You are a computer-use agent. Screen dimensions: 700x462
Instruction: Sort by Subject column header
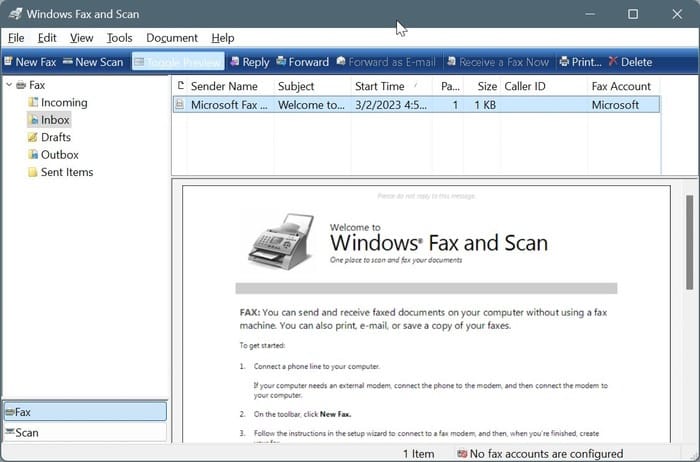pyautogui.click(x=312, y=86)
